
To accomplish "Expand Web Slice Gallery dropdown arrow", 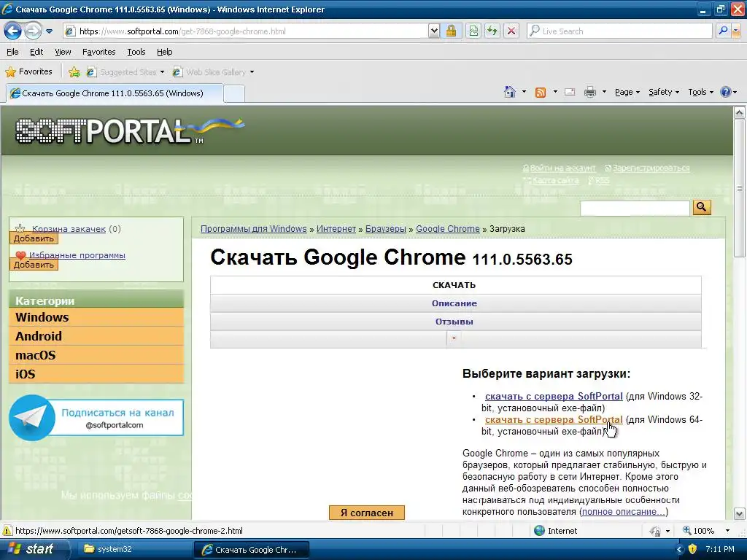I will (252, 72).
